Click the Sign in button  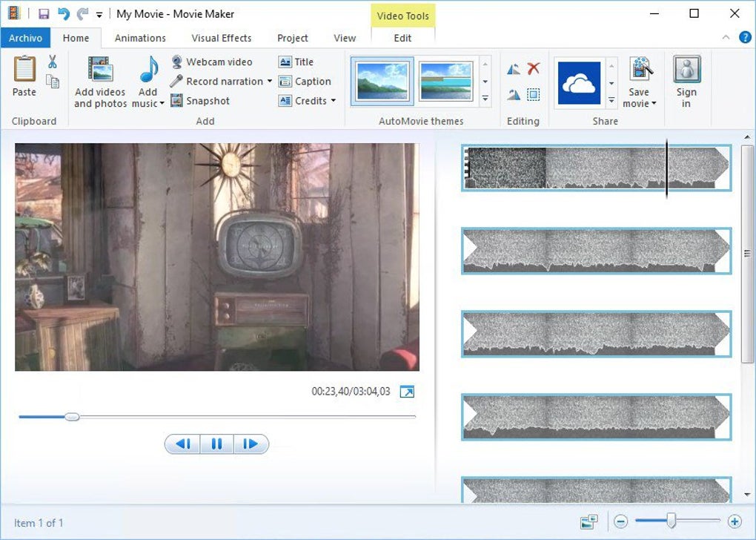[x=686, y=82]
